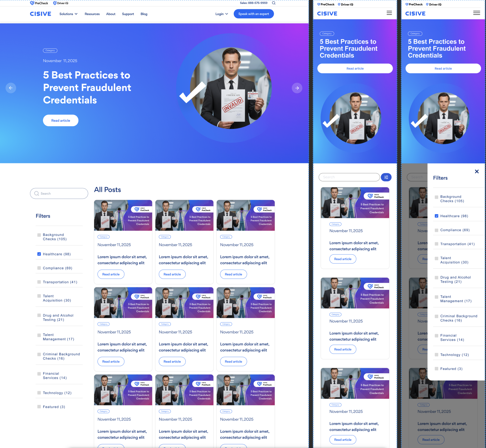Check Featured (3) in the desktop filters
The image size is (486, 448).
click(x=39, y=407)
